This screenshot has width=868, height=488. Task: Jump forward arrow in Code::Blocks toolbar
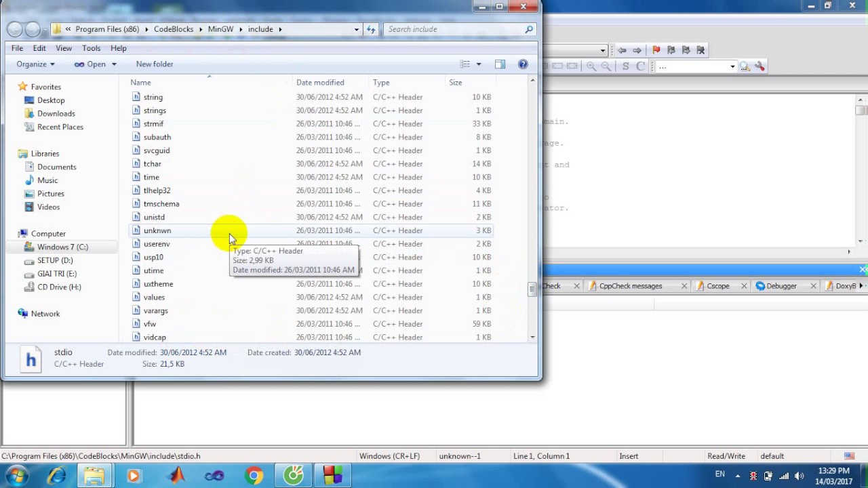tap(637, 50)
